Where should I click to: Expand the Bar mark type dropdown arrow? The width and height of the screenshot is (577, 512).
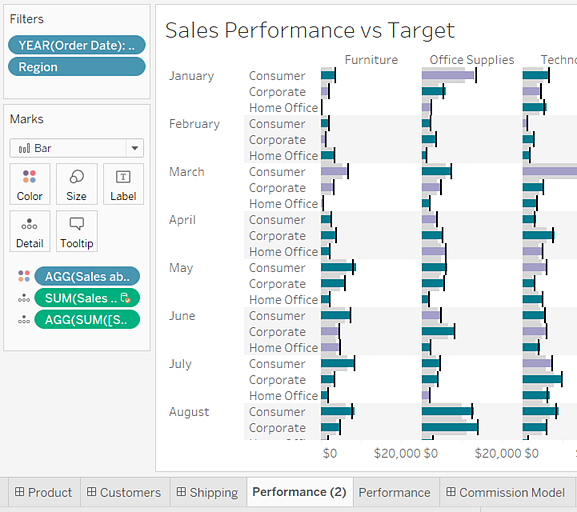click(x=135, y=148)
